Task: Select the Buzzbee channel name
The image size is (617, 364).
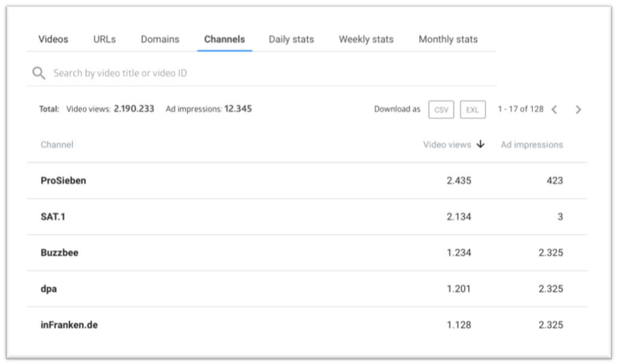Action: [59, 252]
